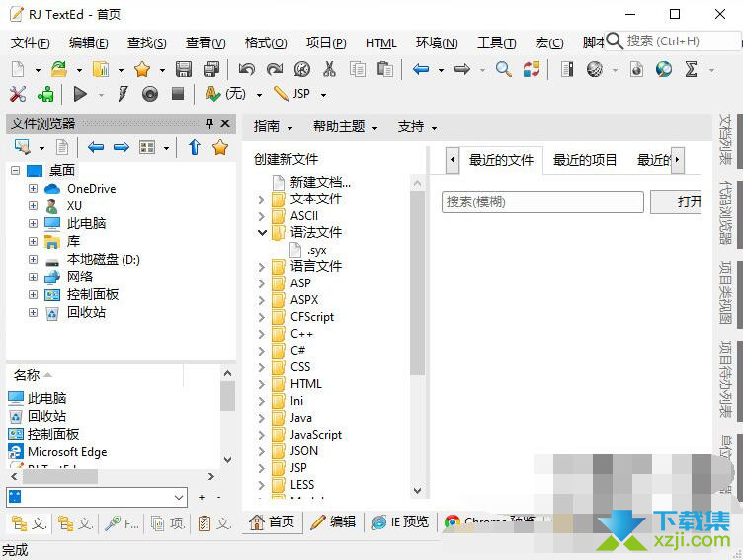This screenshot has width=743, height=560.
Task: Expand the OneDrive tree node
Action: pyautogui.click(x=34, y=189)
